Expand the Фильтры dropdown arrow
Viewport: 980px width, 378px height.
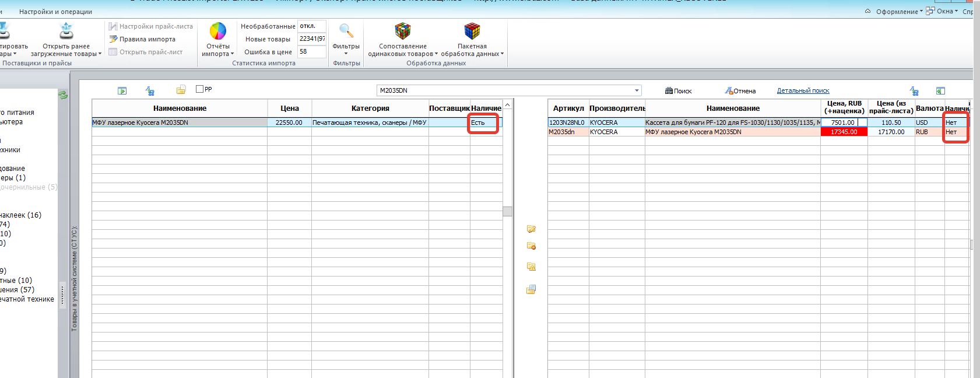point(346,54)
